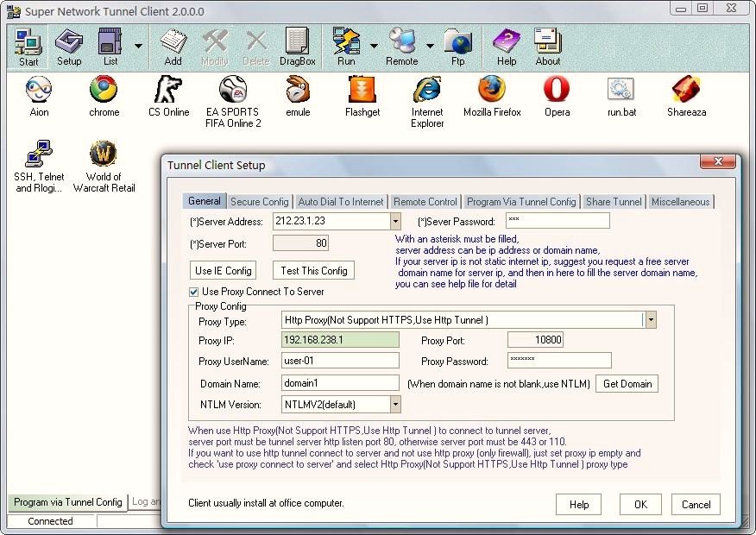The image size is (756, 535).
Task: Open the Proxy Type dropdown
Action: (x=651, y=320)
